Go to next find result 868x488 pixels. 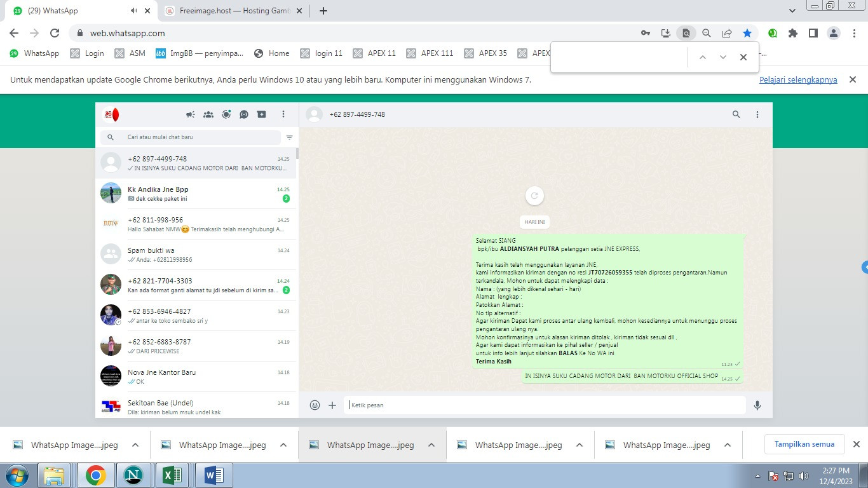click(x=723, y=57)
